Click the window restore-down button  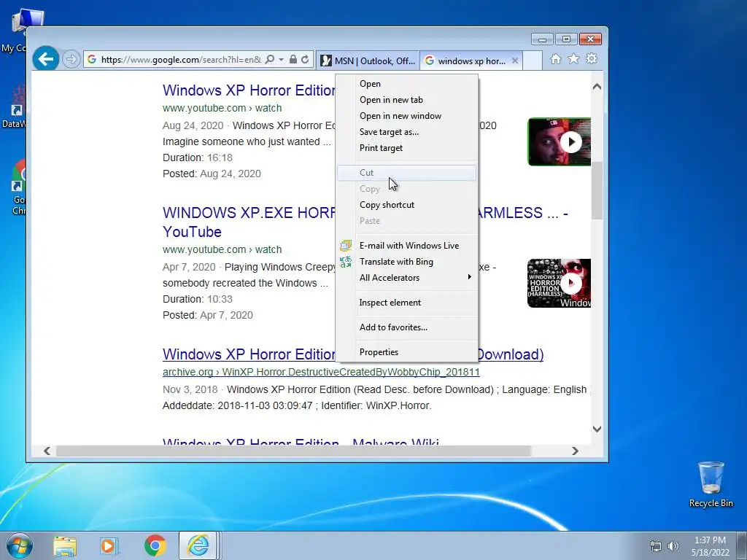566,39
